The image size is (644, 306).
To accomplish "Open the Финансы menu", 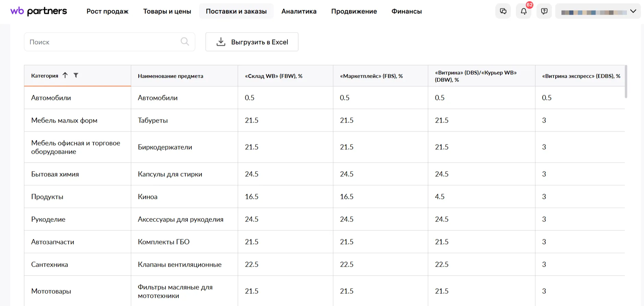I will click(406, 11).
